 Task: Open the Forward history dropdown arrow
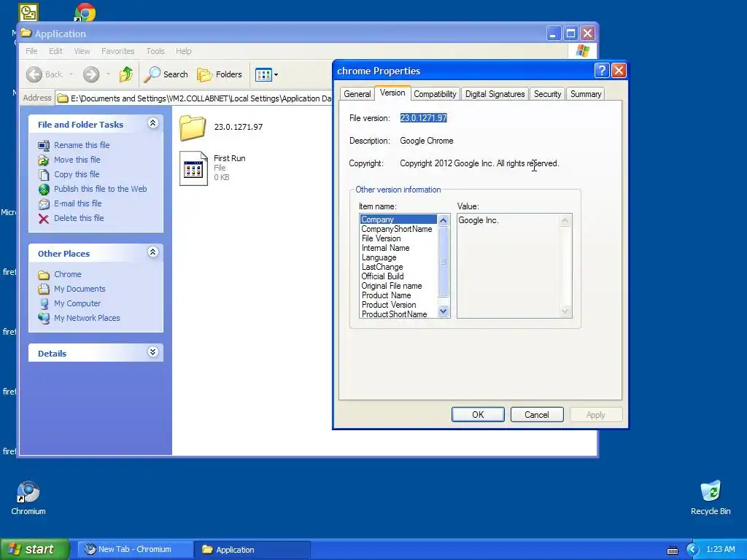[108, 74]
